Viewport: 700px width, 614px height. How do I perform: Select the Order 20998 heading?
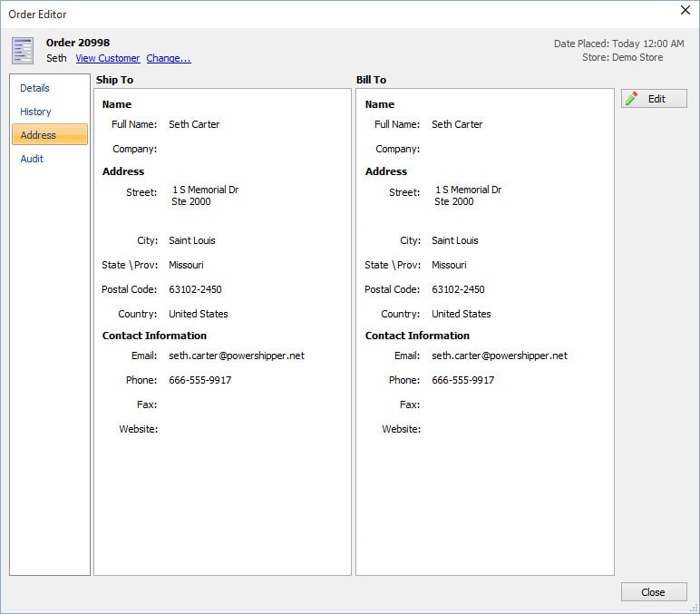(78, 43)
